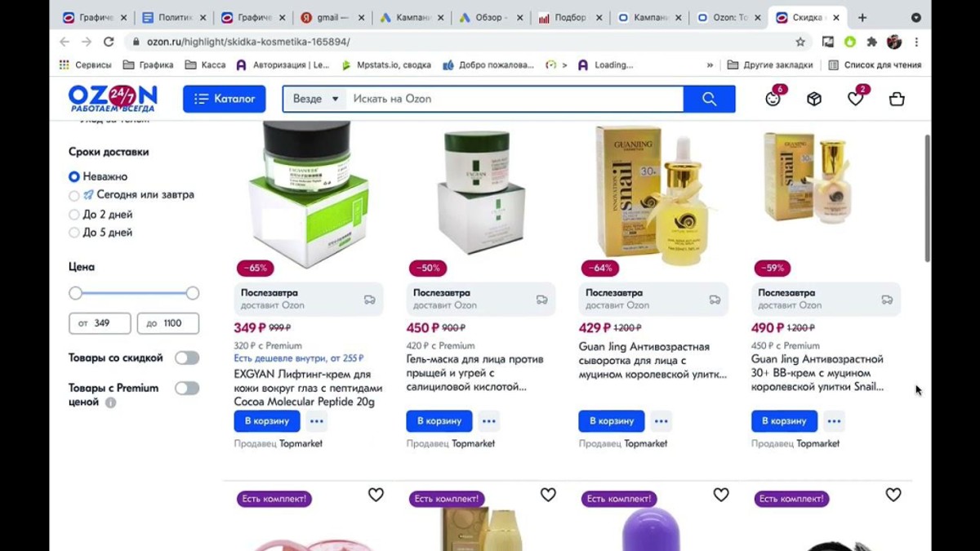Open the shopping cart icon

pos(897,99)
